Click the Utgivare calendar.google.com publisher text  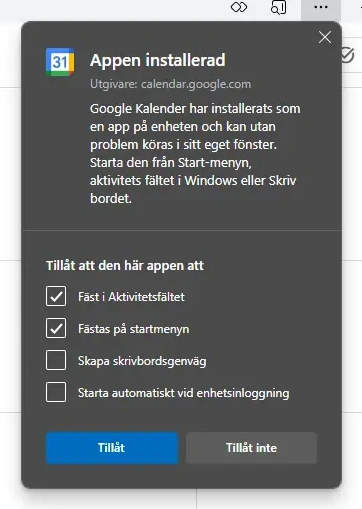pos(170,84)
